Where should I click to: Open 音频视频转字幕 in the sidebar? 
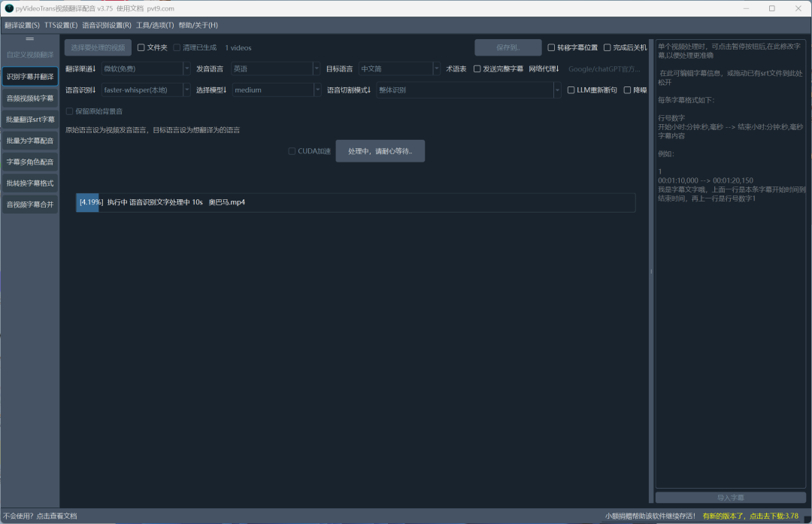[30, 98]
